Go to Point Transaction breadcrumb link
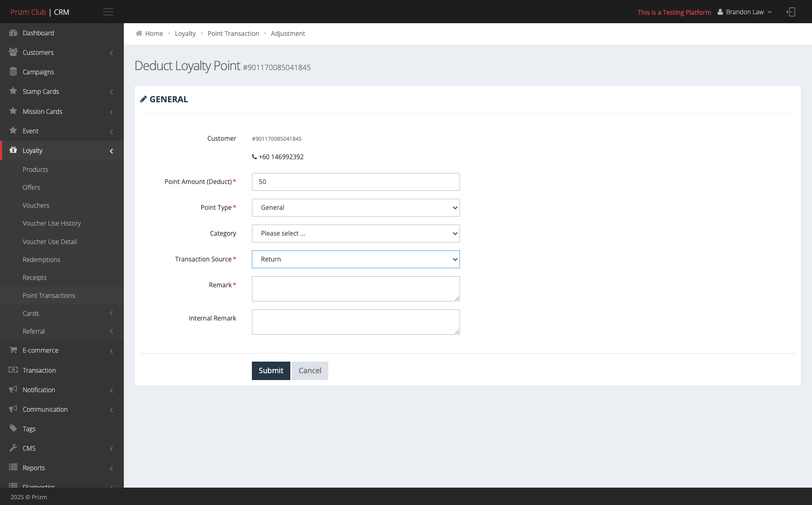 [233, 33]
